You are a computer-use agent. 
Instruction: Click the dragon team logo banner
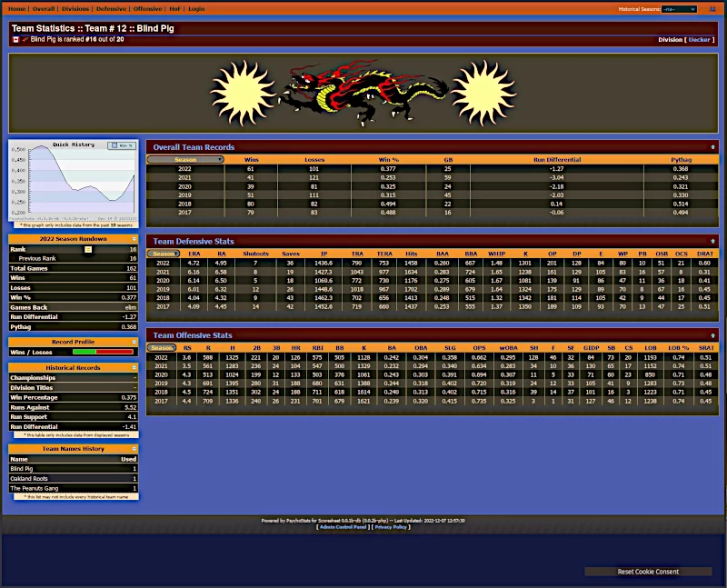(363, 94)
